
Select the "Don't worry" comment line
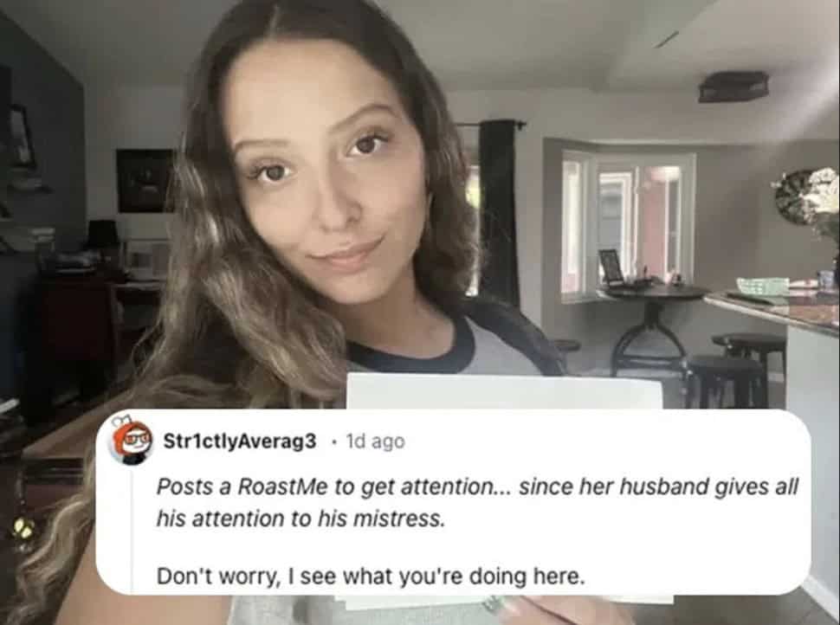coord(370,577)
